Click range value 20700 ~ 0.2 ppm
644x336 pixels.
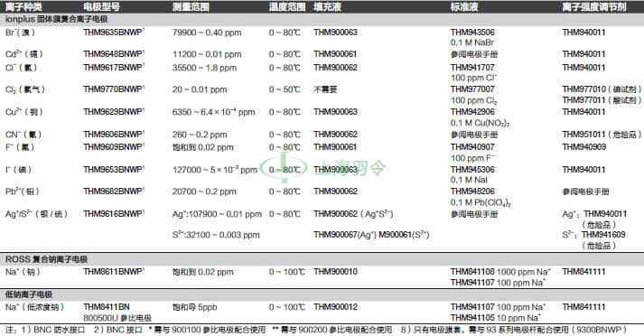[x=204, y=191]
